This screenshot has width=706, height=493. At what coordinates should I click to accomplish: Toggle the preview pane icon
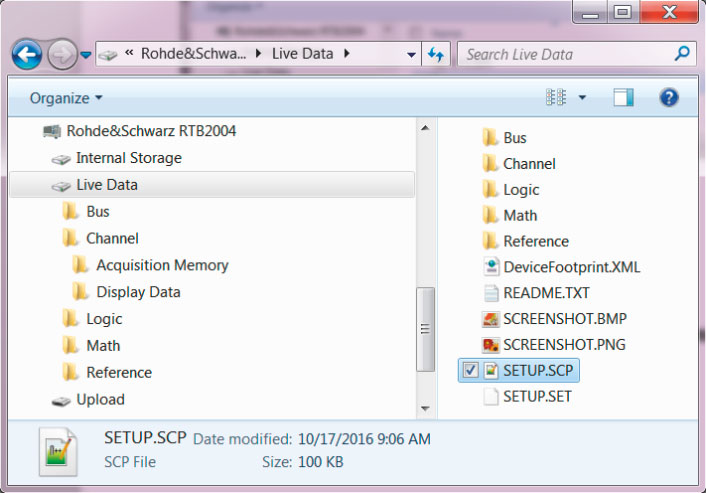(x=624, y=97)
